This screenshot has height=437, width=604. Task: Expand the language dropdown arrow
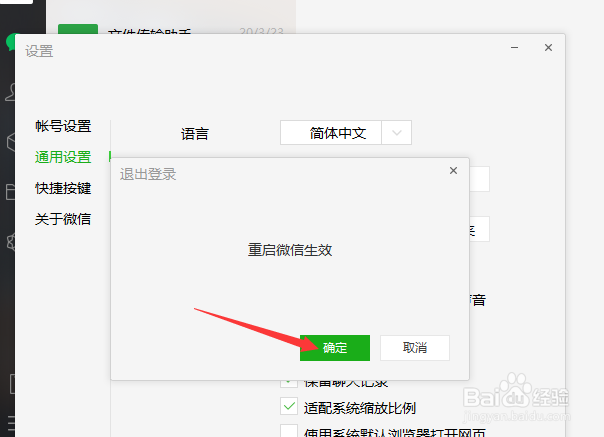click(397, 133)
